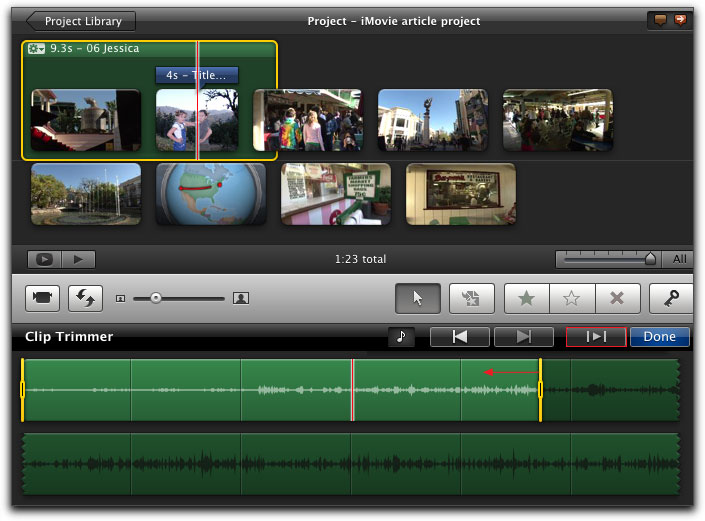Toggle the audio waveform music note button
This screenshot has width=705, height=521.
(400, 337)
